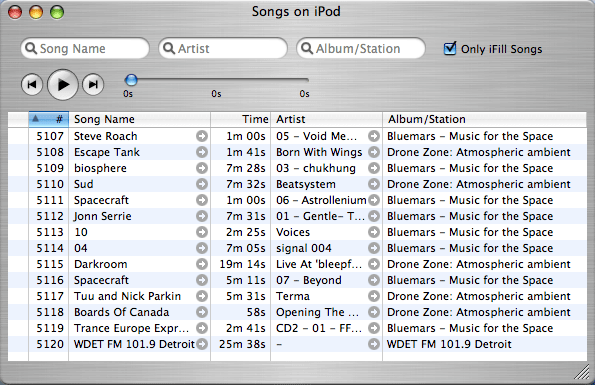Toggle the Only iFill Songs checkbox

click(x=450, y=49)
